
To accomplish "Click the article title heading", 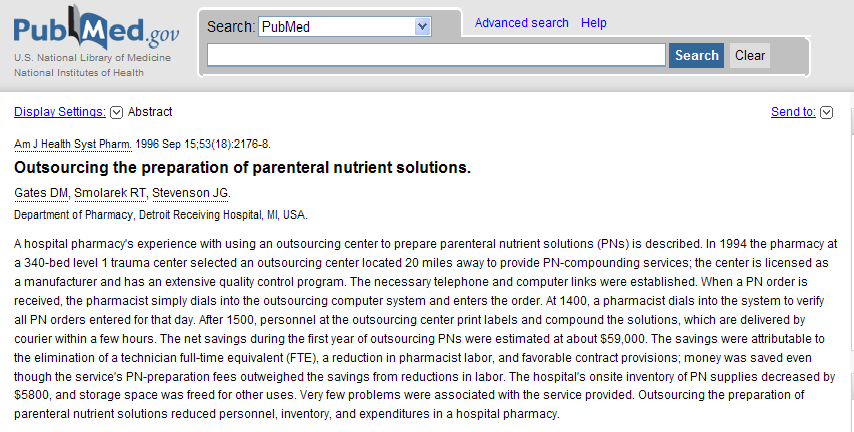I will 242,168.
